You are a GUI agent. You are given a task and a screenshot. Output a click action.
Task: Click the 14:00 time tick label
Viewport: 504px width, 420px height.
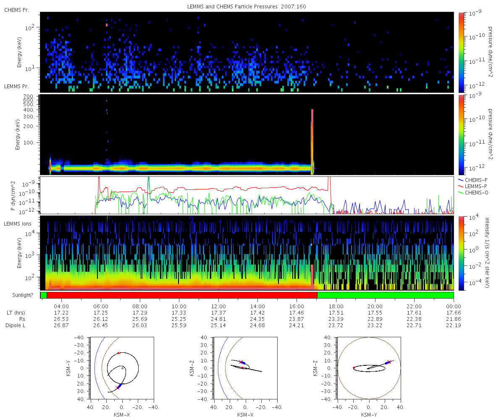[257, 306]
